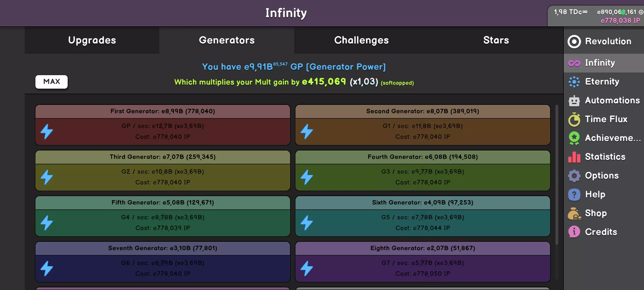Open Statistics via the bar chart icon
The height and width of the screenshot is (290, 644).
click(x=574, y=157)
